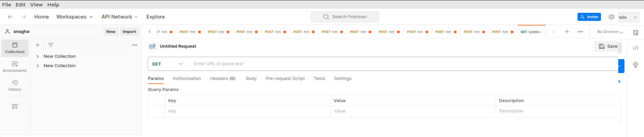
Task: Expand the first New Collection
Action: click(x=38, y=56)
